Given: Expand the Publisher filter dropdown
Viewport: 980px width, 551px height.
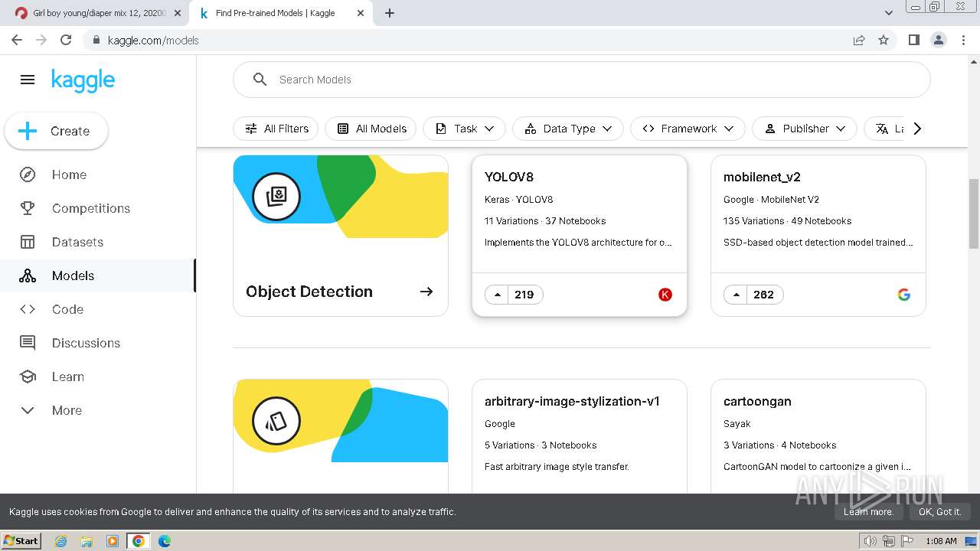Looking at the screenshot, I should [804, 129].
